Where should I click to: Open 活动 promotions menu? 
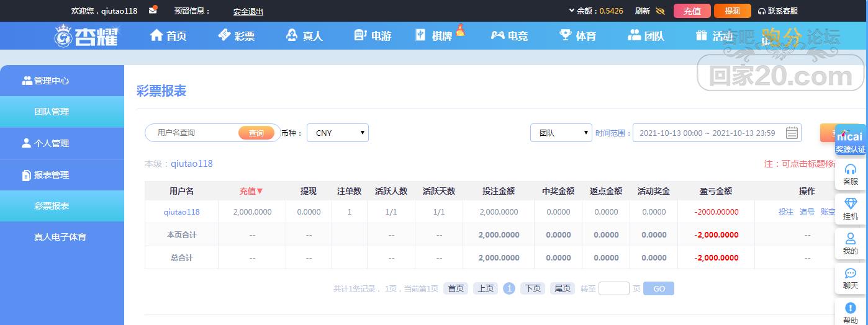[714, 36]
